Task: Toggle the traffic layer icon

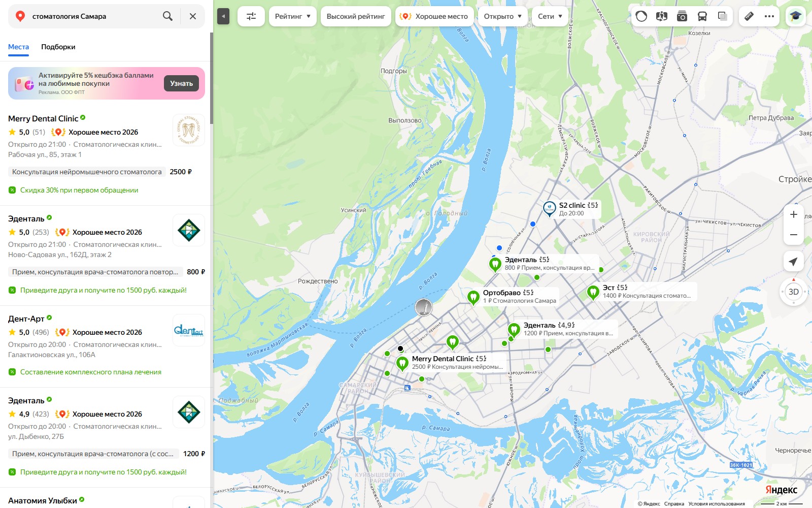Action: tap(641, 16)
